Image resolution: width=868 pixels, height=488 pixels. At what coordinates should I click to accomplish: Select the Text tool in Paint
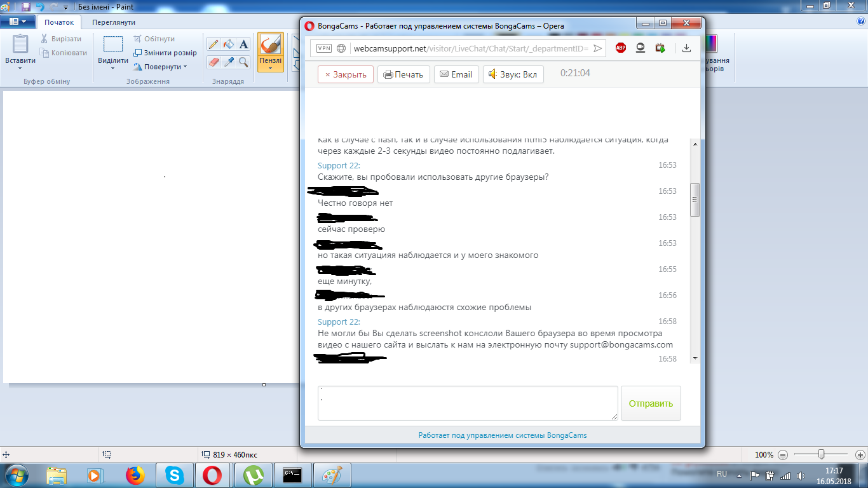(x=243, y=44)
